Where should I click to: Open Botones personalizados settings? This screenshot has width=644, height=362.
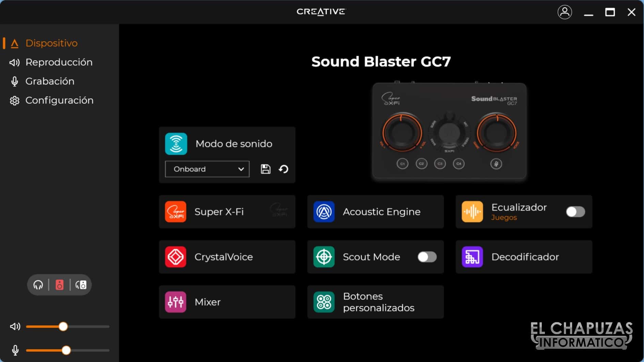[x=375, y=302]
